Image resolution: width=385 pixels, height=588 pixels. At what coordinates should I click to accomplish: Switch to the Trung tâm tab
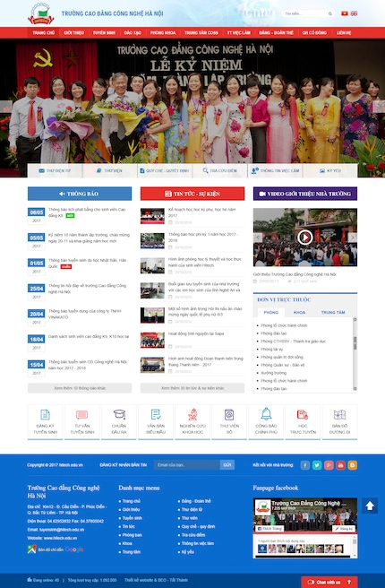(333, 312)
